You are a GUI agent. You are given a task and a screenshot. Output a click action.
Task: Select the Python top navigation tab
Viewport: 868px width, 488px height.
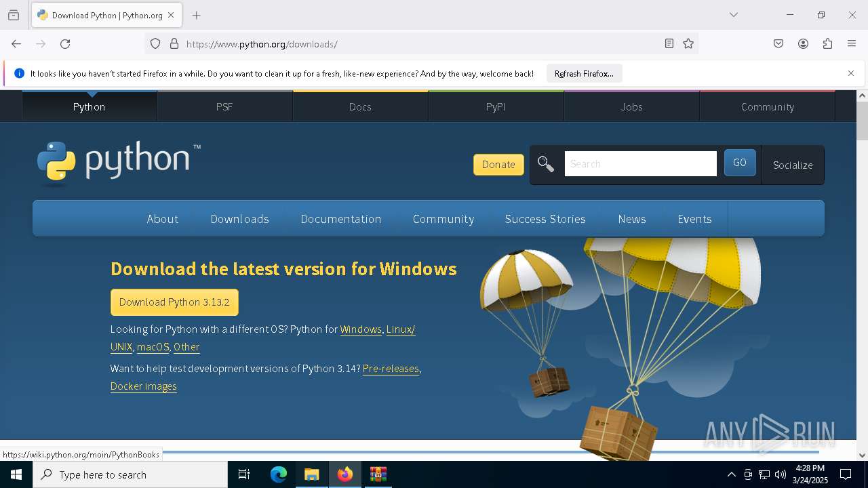90,106
